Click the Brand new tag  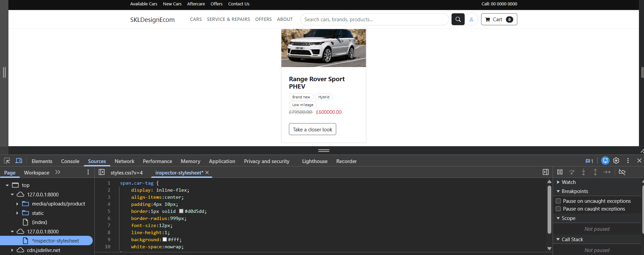pyautogui.click(x=301, y=97)
